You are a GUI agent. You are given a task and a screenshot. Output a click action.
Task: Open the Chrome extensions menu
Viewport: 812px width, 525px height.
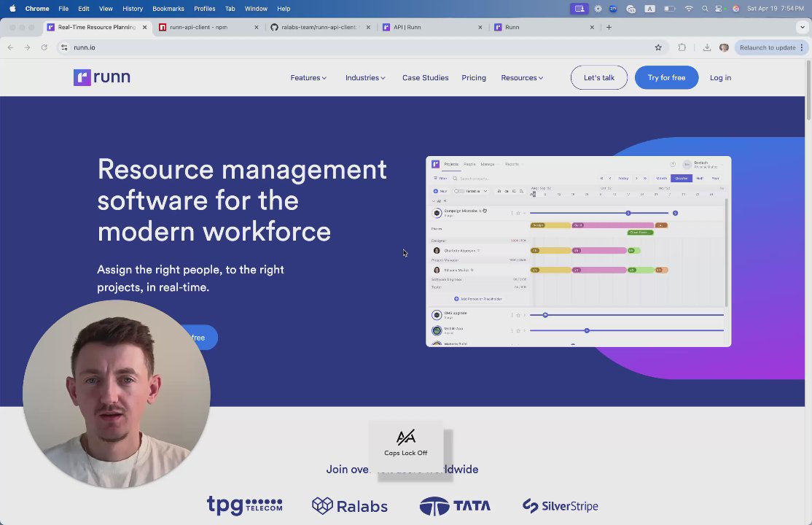[x=682, y=47]
